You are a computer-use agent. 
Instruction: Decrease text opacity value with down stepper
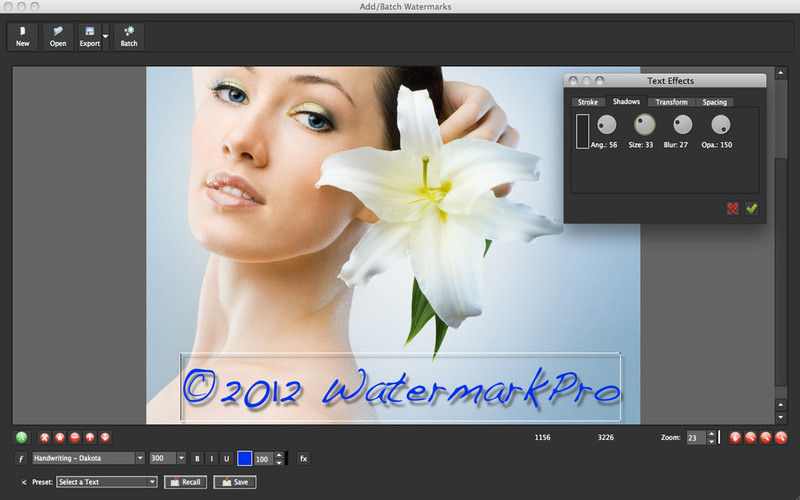pyautogui.click(x=279, y=462)
